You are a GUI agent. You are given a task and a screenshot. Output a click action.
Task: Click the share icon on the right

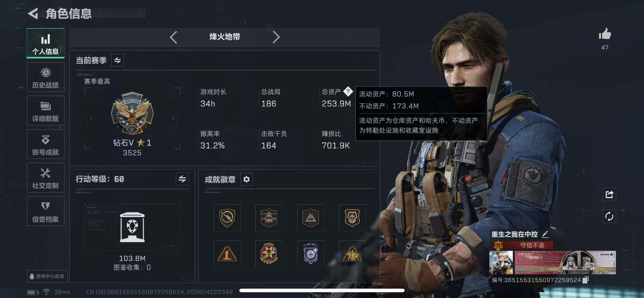pyautogui.click(x=609, y=194)
